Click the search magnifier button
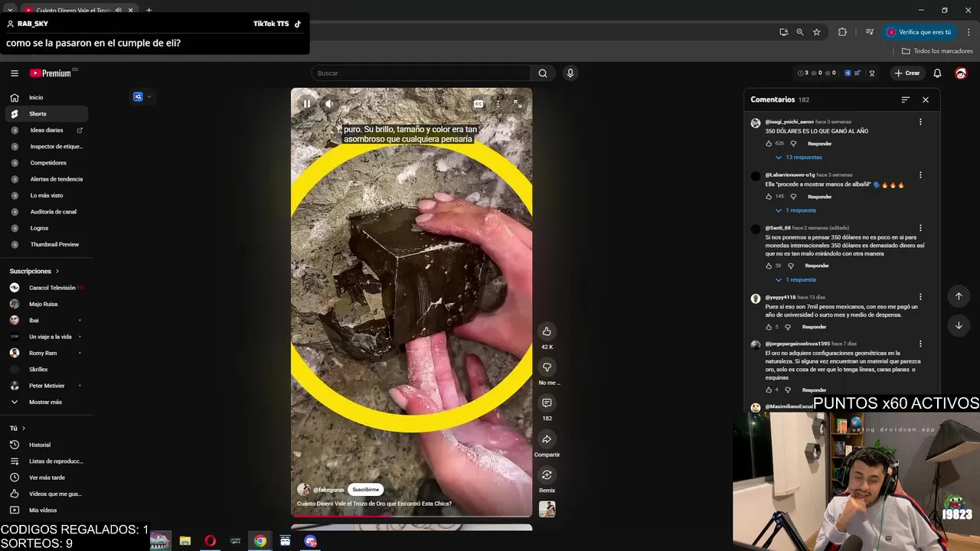 pos(543,73)
